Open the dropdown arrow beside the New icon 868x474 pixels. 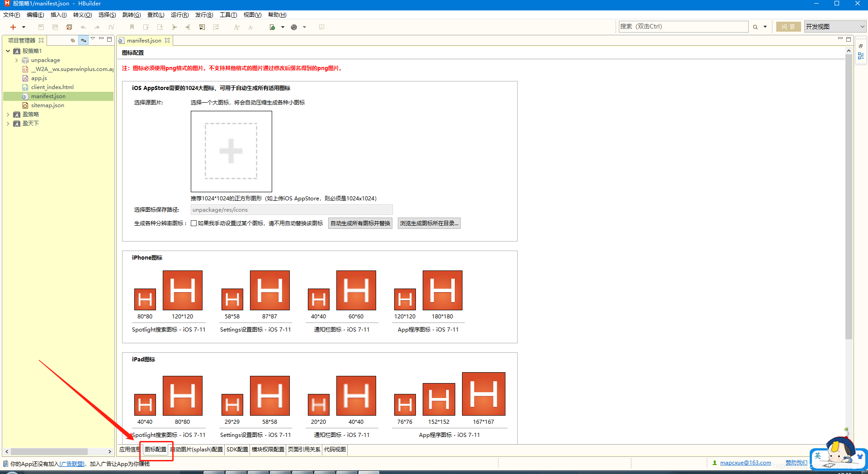pyautogui.click(x=24, y=27)
